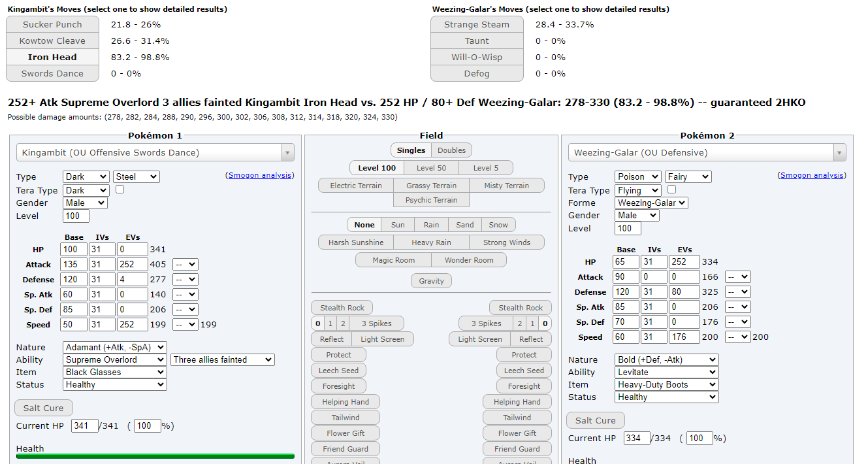Screen dimensions: 868x464
Task: Open Kingambit's Smogon analysis link
Action: click(x=260, y=175)
